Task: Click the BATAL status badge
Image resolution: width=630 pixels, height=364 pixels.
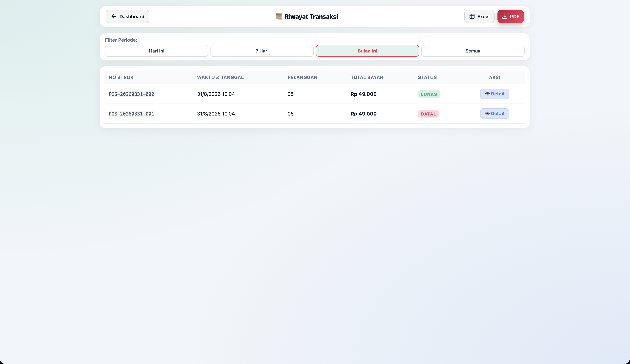Action: point(428,114)
